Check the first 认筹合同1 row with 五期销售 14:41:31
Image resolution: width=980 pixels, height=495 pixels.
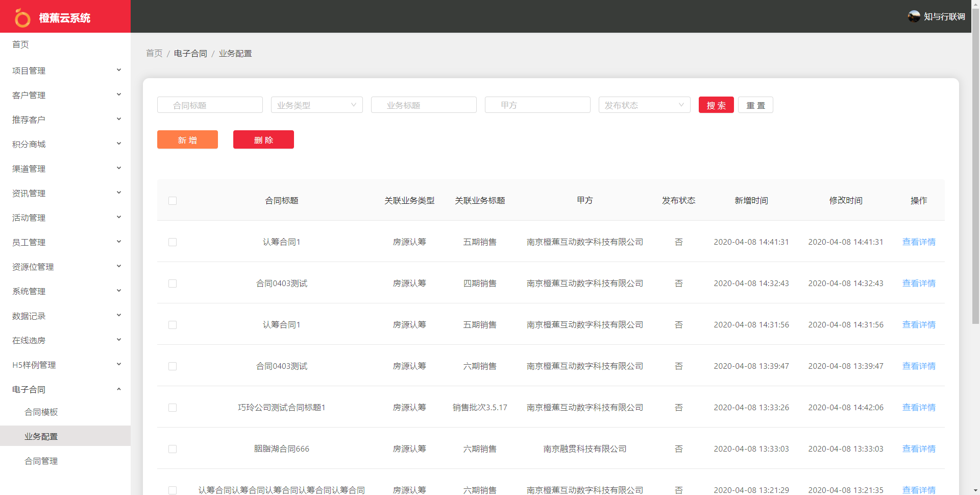coord(173,242)
